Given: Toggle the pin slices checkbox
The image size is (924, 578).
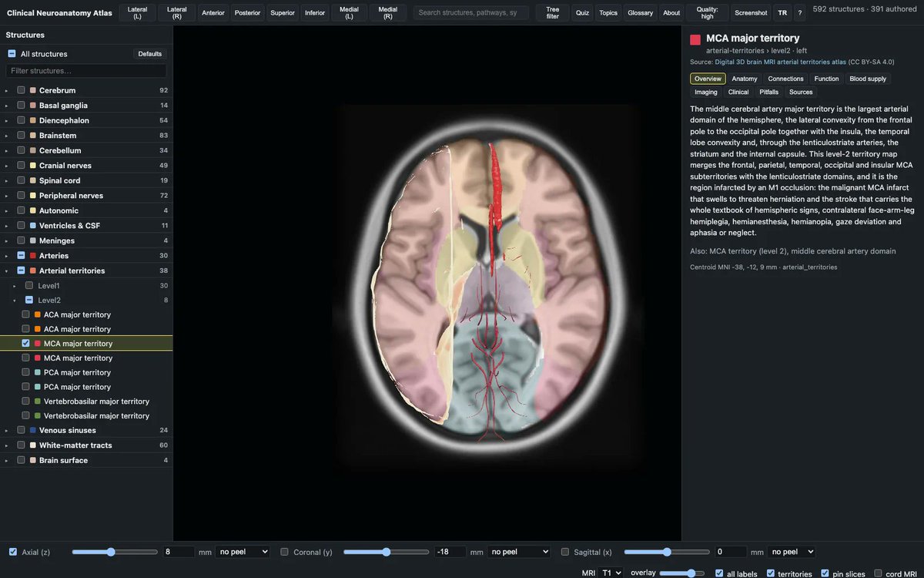Looking at the screenshot, I should tap(825, 573).
